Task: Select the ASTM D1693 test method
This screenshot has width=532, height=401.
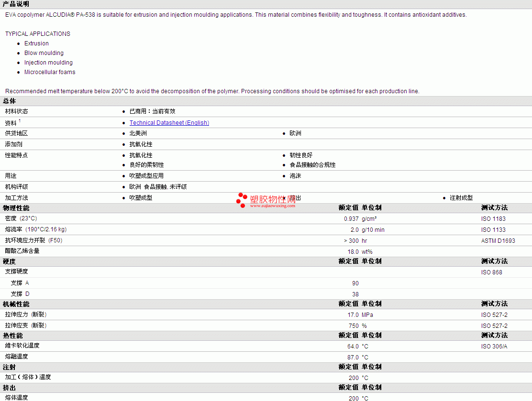Action: (498, 241)
